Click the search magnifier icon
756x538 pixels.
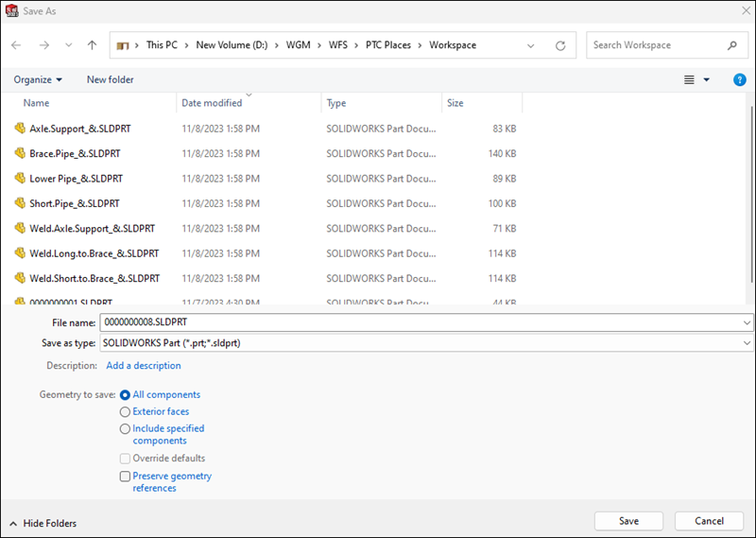point(731,45)
